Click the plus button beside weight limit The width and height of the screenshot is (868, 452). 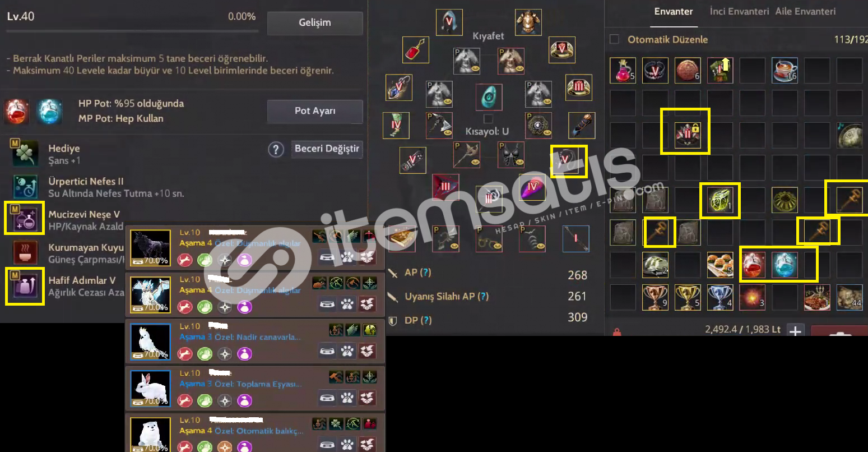795,331
